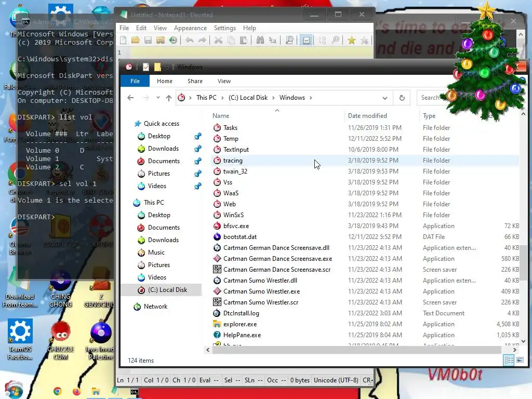Click the Save floppy icon in Notepad3

point(148,41)
